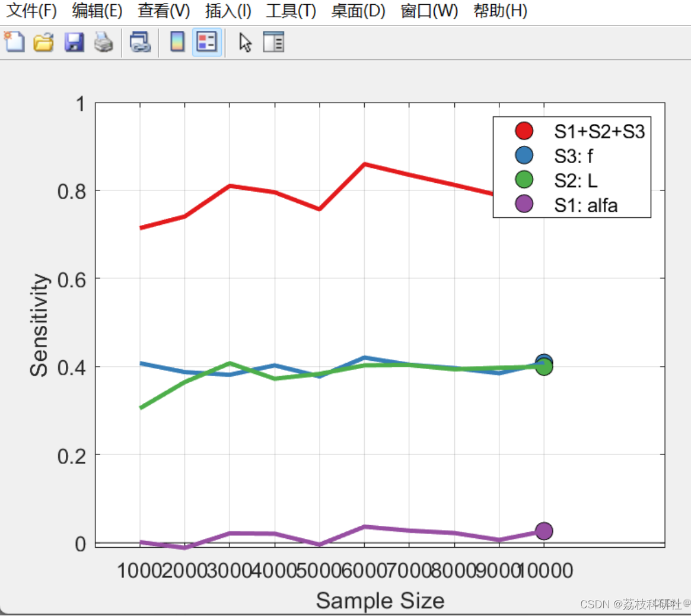Viewport: 691px width, 616px height.
Task: Click the blue legend marker
Action: pos(524,155)
